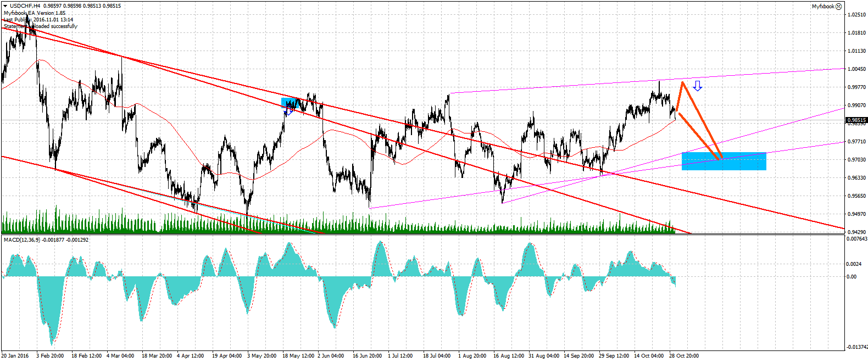Viewport: 868px width, 362px height.
Task: Click the '29 Sep 12:00' time axis label
Action: (614, 356)
